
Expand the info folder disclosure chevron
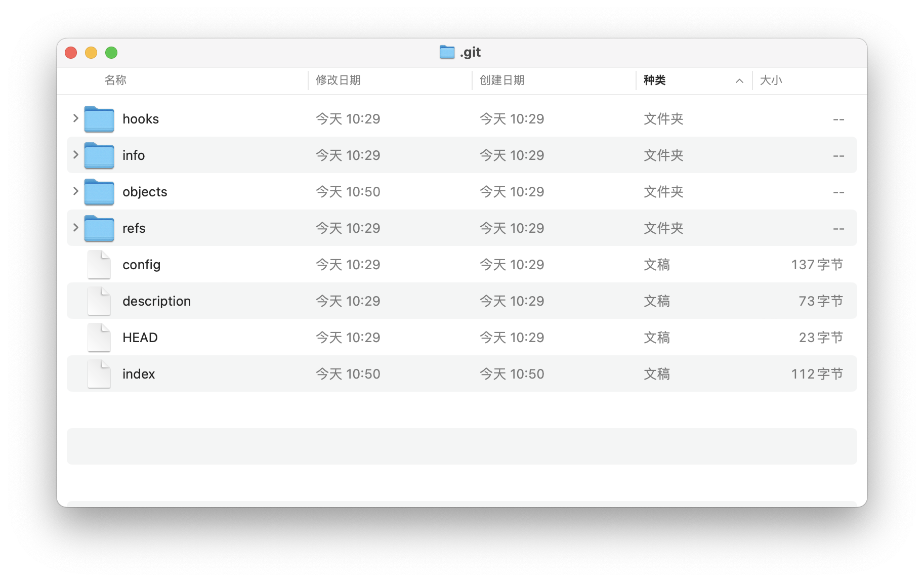pos(75,155)
